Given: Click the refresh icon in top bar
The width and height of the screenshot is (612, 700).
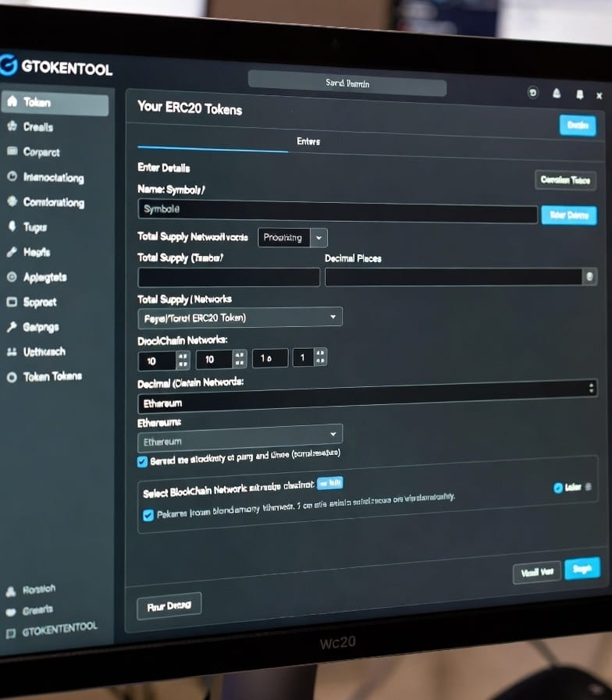Looking at the screenshot, I should [x=532, y=92].
